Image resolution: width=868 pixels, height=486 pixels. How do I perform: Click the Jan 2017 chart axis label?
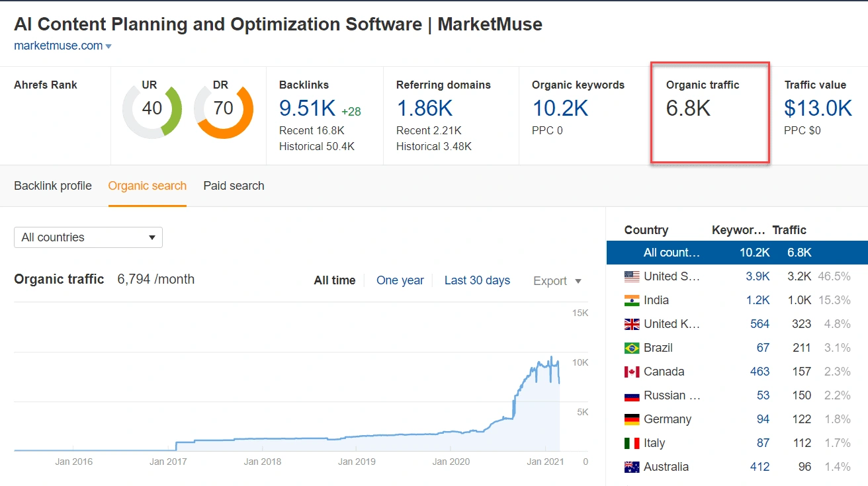pyautogui.click(x=168, y=462)
